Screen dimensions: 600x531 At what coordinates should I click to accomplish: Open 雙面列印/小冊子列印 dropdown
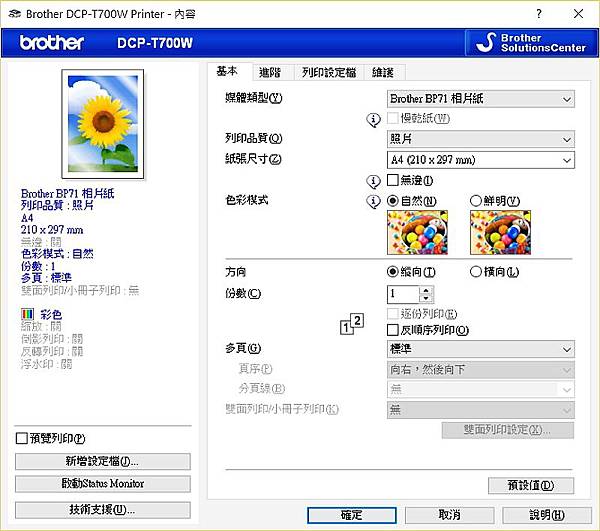coord(481,410)
